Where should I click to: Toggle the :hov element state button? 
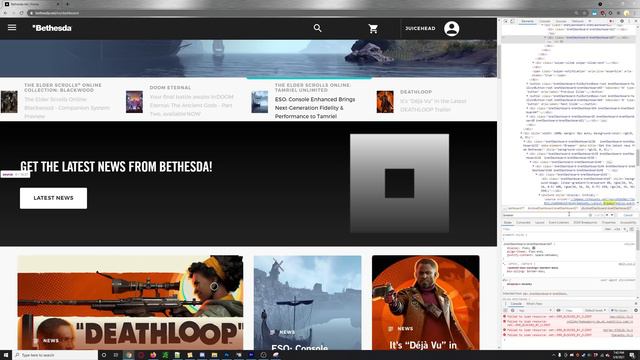[608, 229]
